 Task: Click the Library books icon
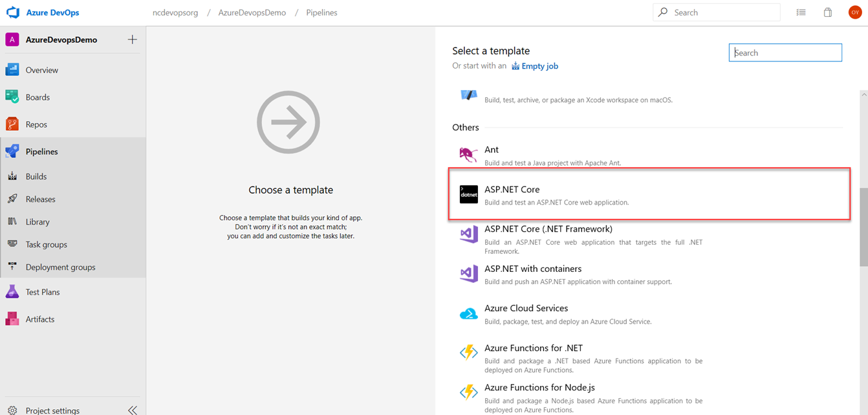(12, 221)
